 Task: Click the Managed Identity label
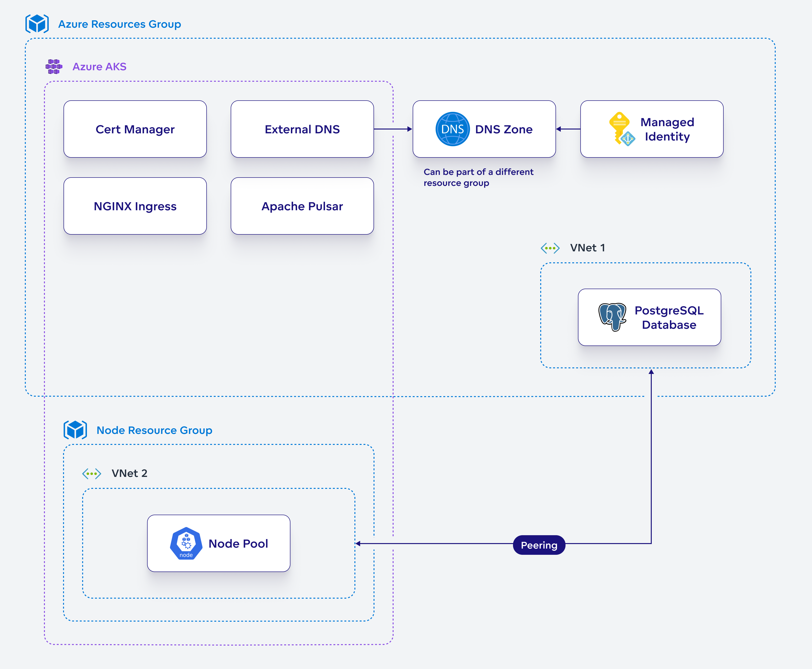(x=667, y=129)
